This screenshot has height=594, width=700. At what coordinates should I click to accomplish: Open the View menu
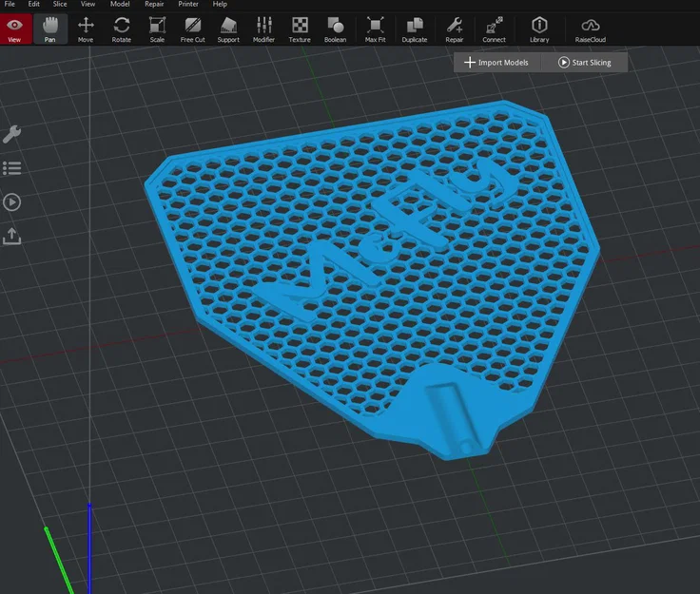coord(87,4)
